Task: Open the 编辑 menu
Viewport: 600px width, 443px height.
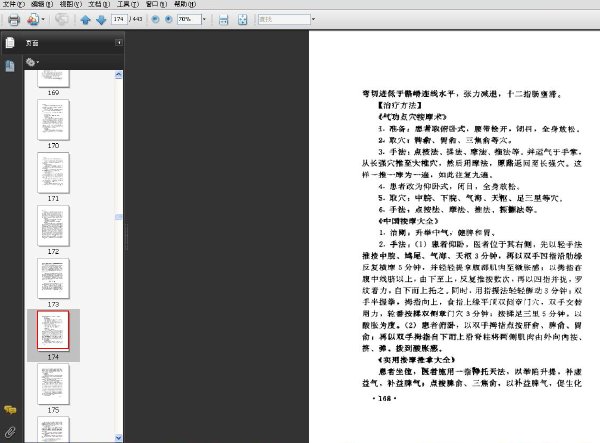Action: coord(42,4)
